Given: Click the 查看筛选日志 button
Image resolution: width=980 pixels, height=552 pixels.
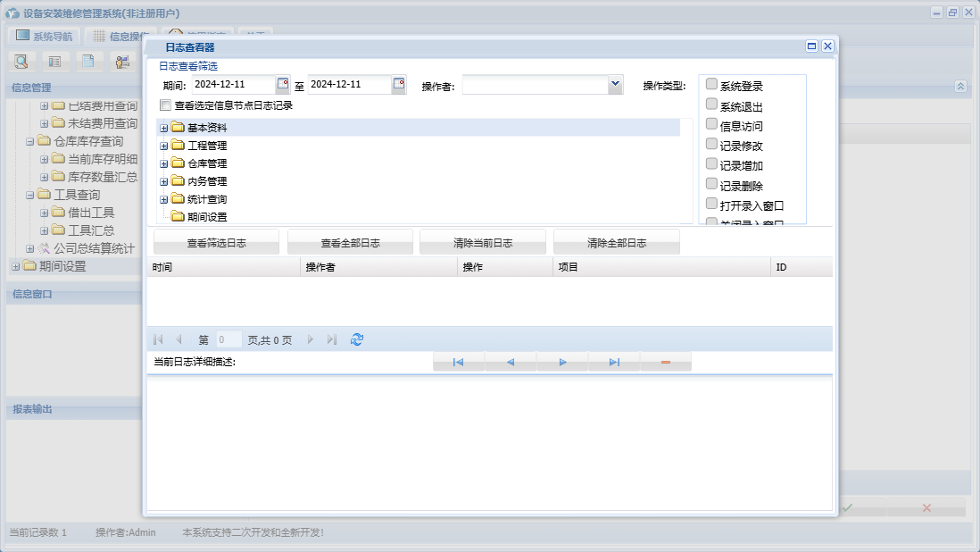Looking at the screenshot, I should 216,243.
